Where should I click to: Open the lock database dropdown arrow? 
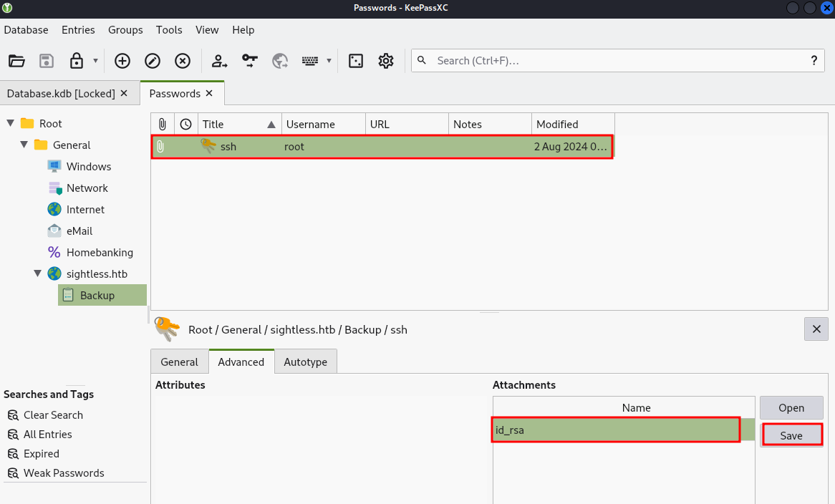95,61
